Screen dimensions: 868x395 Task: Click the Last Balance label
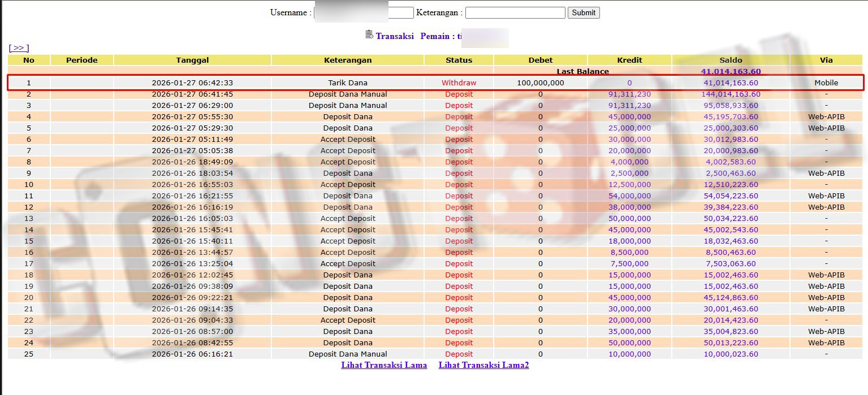point(582,72)
